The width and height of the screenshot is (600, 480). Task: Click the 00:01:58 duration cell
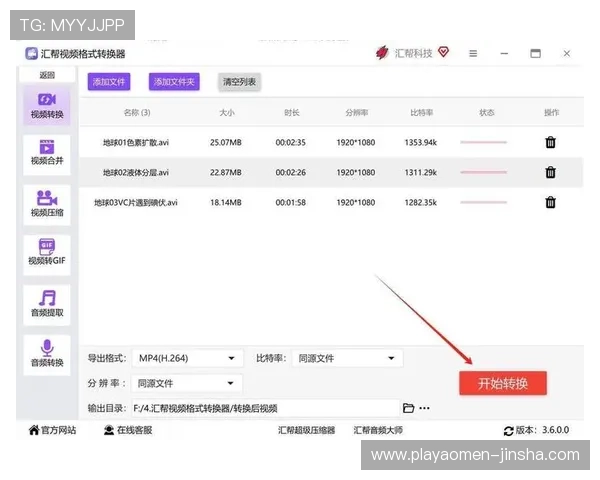coord(290,202)
